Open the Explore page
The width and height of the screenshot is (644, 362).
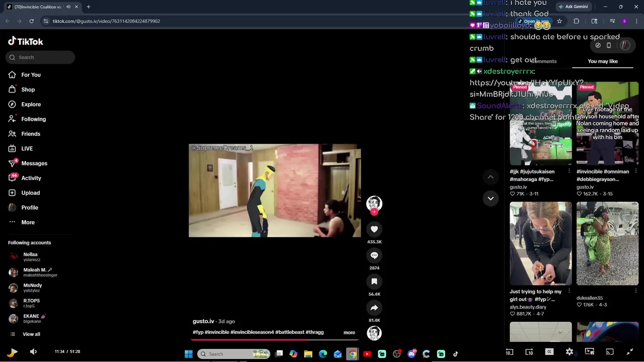(24, 104)
